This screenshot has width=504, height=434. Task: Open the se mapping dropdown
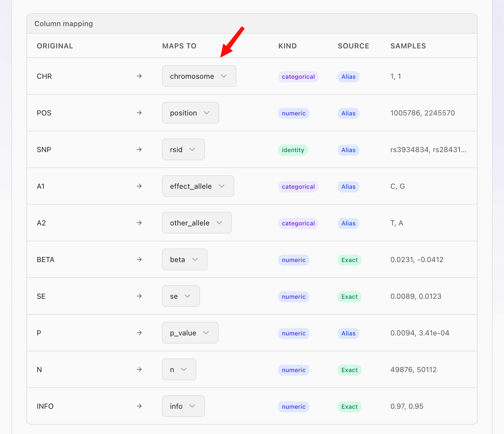181,296
